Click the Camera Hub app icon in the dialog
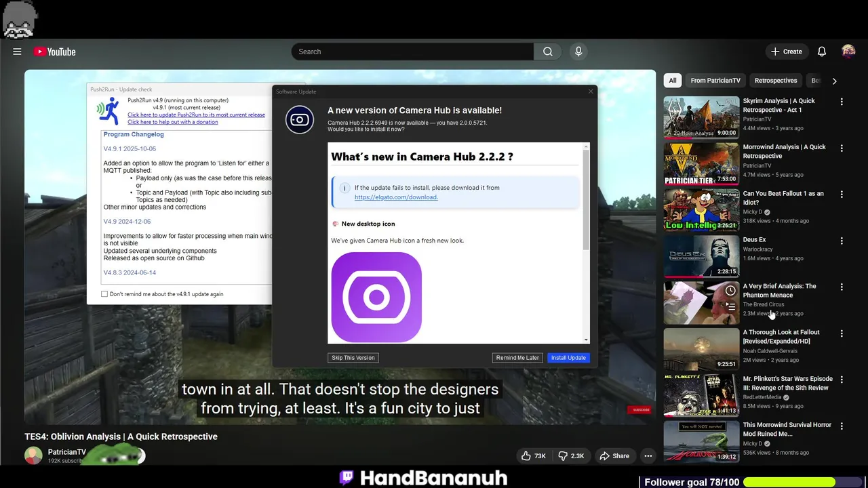868x488 pixels. click(300, 120)
